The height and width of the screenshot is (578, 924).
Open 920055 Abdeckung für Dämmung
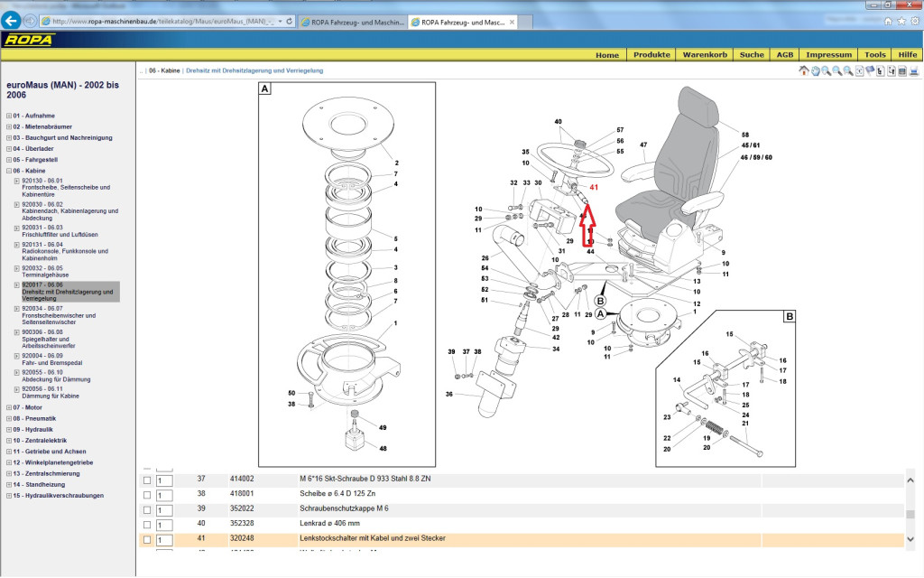(x=56, y=377)
